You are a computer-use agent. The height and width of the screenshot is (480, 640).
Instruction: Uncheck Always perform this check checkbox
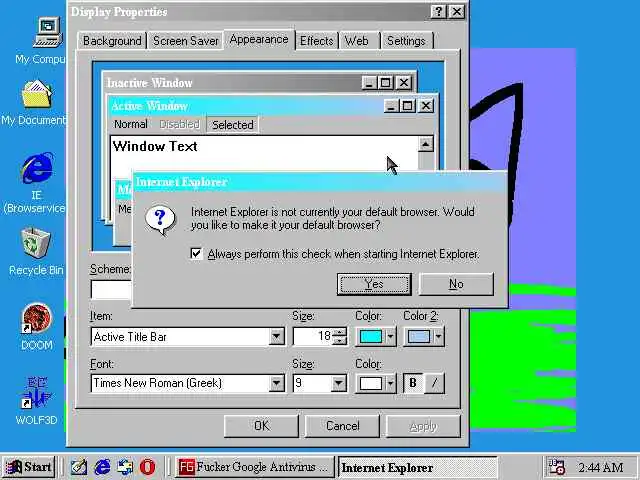coord(196,254)
